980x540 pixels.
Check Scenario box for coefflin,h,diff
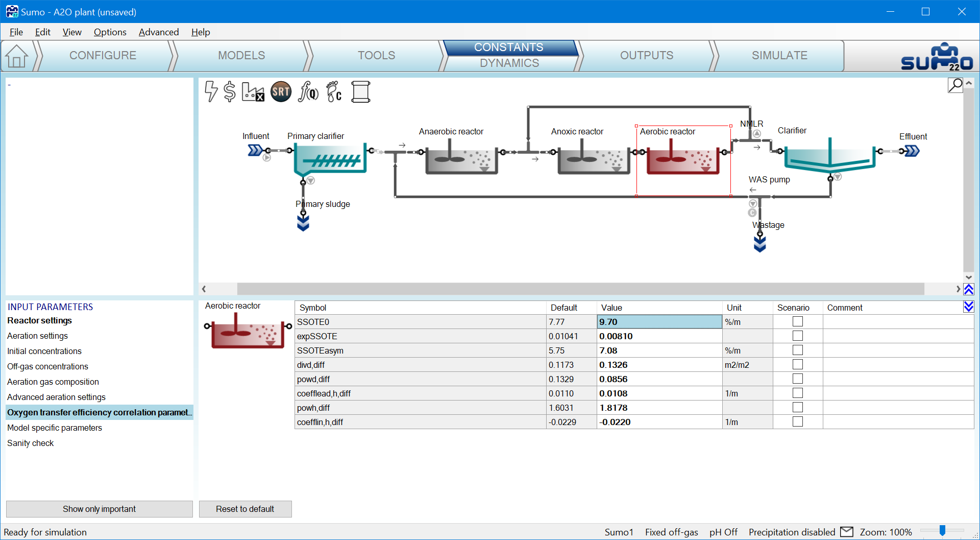pyautogui.click(x=797, y=422)
